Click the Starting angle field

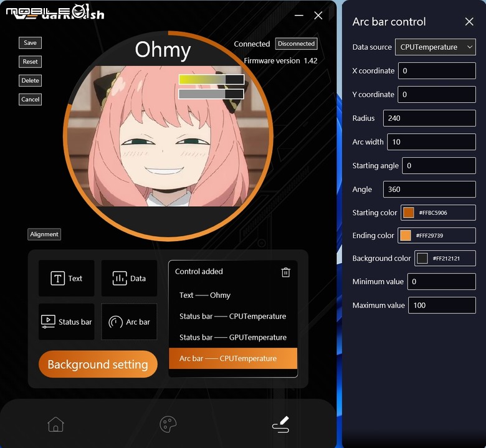coord(439,166)
